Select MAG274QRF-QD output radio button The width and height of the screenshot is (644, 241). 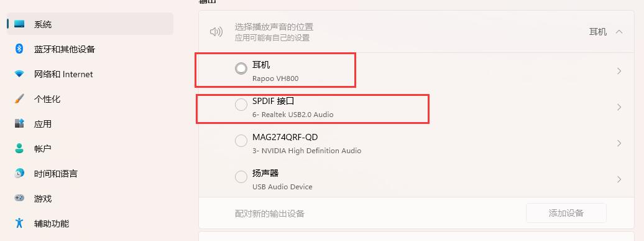pyautogui.click(x=241, y=141)
